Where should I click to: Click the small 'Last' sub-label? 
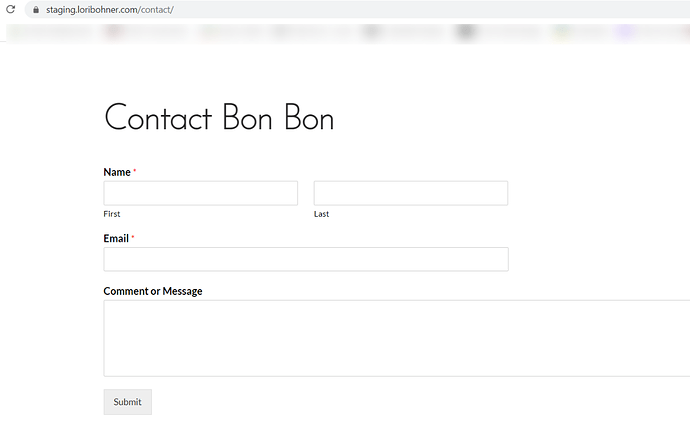click(x=321, y=214)
